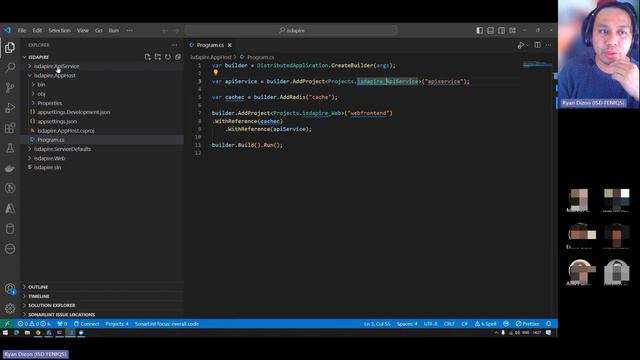Click the isdapire command center search box
This screenshot has width=640, height=360.
click(291, 31)
